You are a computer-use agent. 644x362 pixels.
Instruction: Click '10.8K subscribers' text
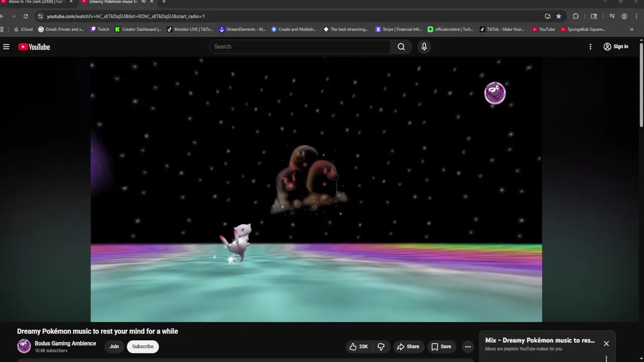pos(51,351)
